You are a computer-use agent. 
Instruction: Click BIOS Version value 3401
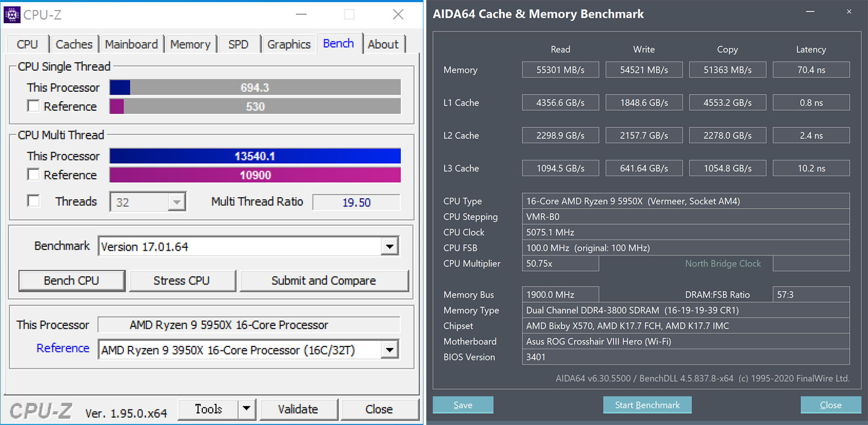point(686,357)
